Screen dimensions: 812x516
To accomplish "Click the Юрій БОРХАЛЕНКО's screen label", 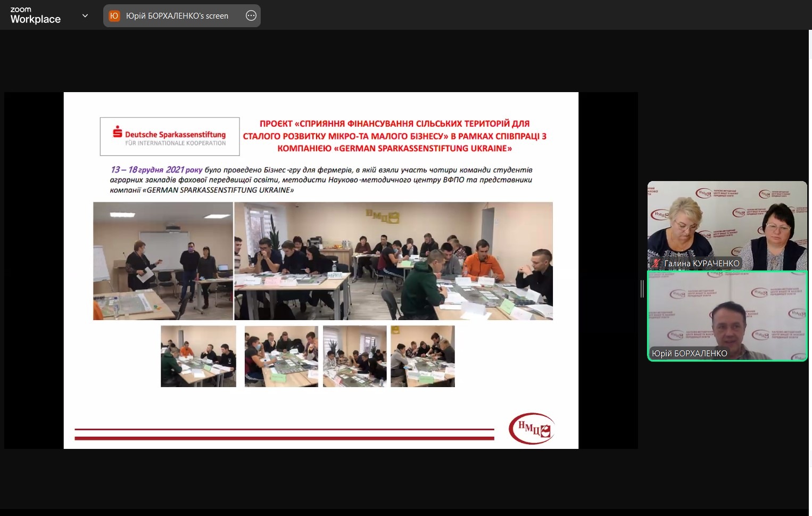I will (x=177, y=16).
